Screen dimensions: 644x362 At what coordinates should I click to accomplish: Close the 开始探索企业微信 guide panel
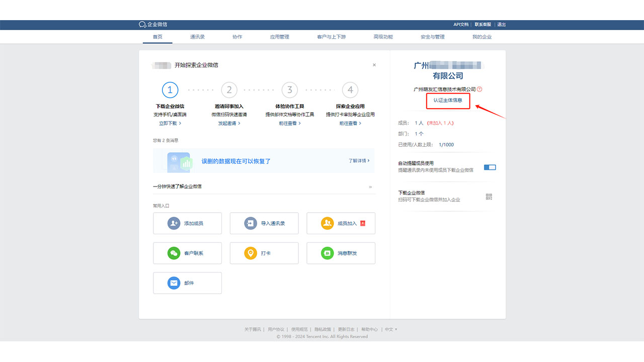[374, 65]
